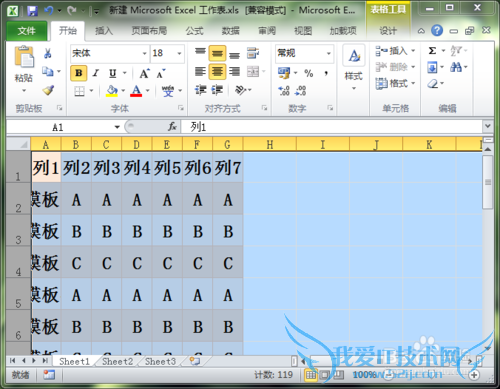The width and height of the screenshot is (500, 389).
Task: Toggle Bold formatting
Action: (79, 73)
